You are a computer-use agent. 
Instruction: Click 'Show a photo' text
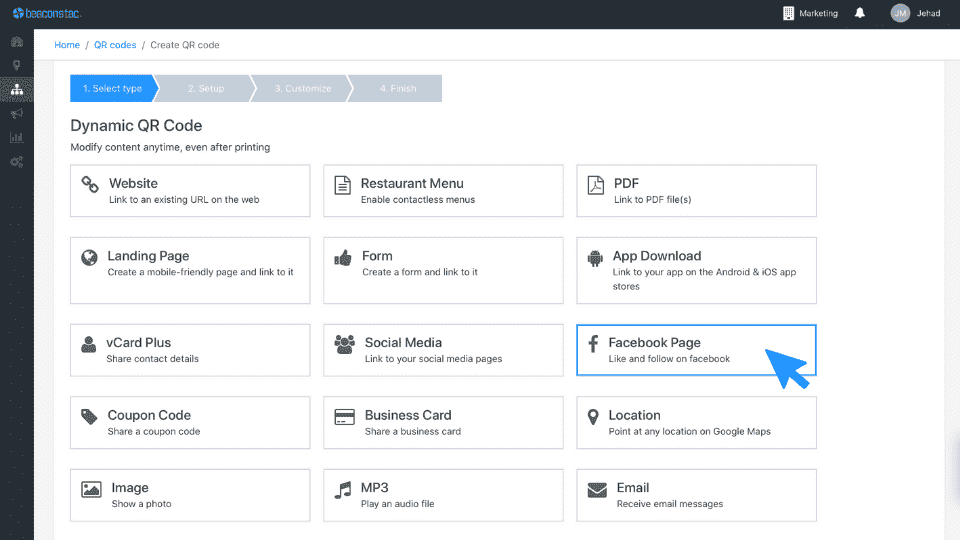(x=141, y=504)
